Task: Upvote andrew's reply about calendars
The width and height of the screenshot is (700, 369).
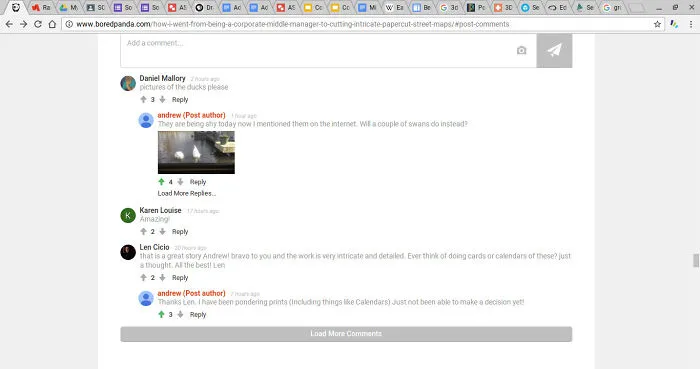Action: coord(161,315)
